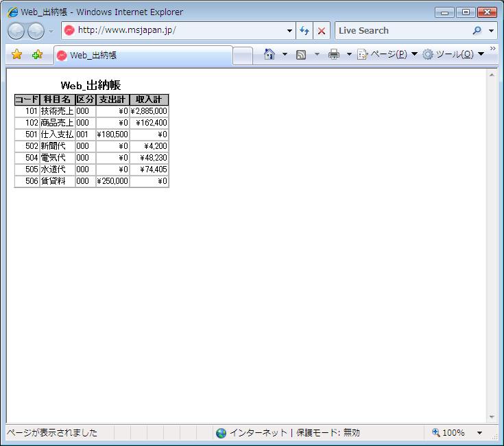Click the 仕入支払 cell
504x446 pixels.
pos(57,134)
